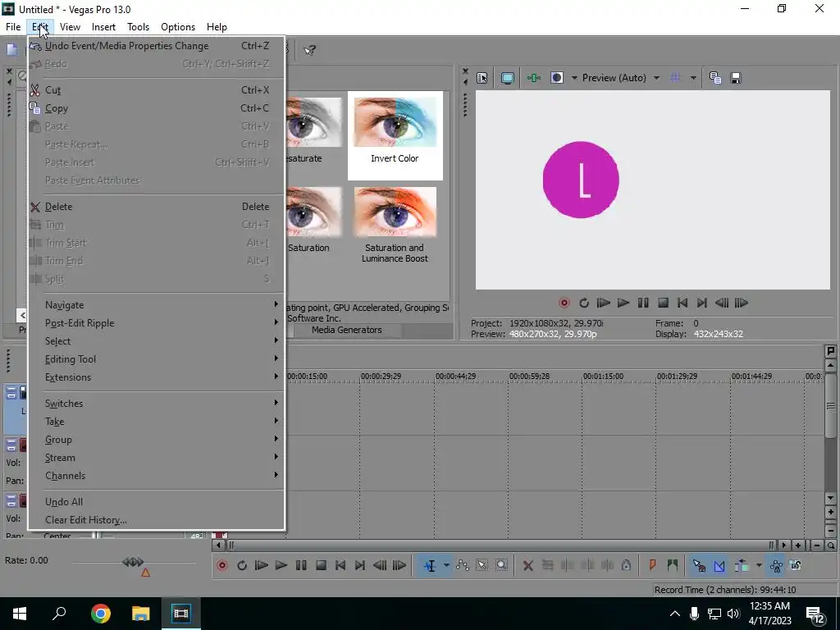Click Pause in timeline transport bar
840x630 pixels.
pos(301,565)
